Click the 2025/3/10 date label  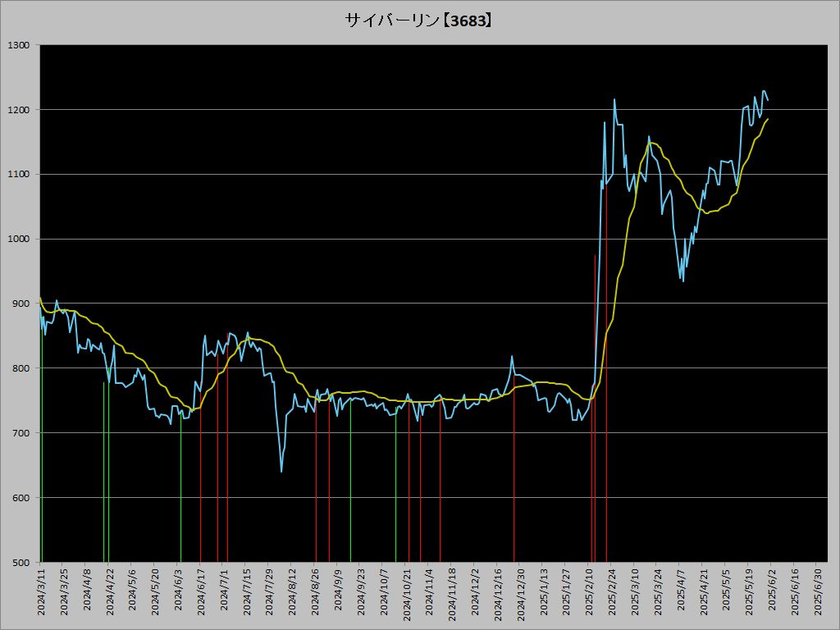636,591
